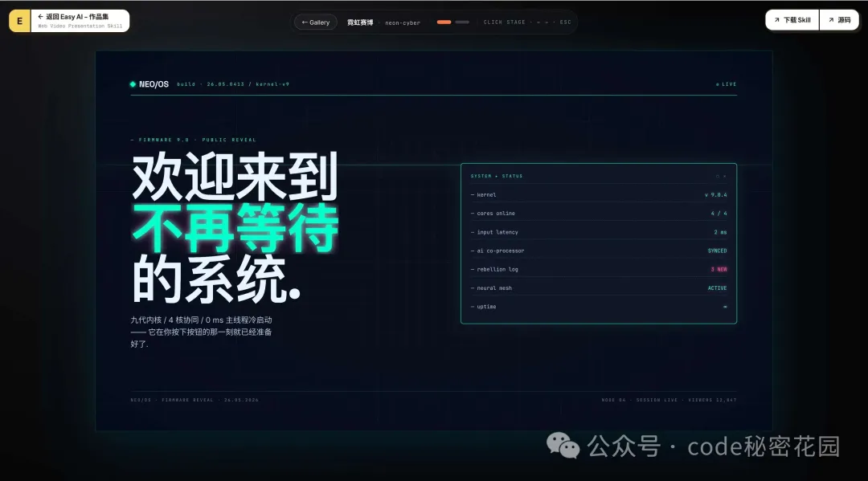Close the SYSTEM STATUS panel with the x icon

pyautogui.click(x=725, y=177)
